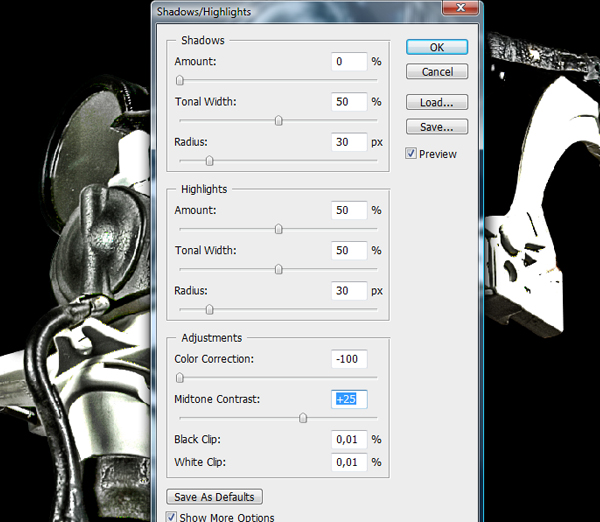Click the OK button
Screen dimensions: 600x522
(437, 47)
